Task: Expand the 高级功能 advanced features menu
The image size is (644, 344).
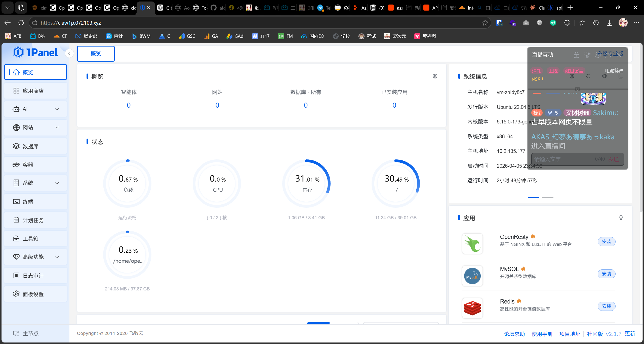Action: click(57, 257)
